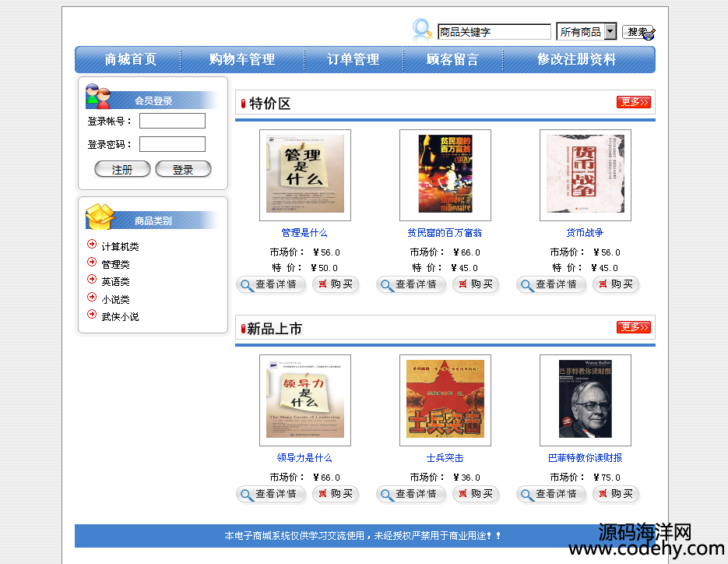The image size is (728, 564).
Task: Open the 士兵突击 book title link
Action: click(x=445, y=458)
